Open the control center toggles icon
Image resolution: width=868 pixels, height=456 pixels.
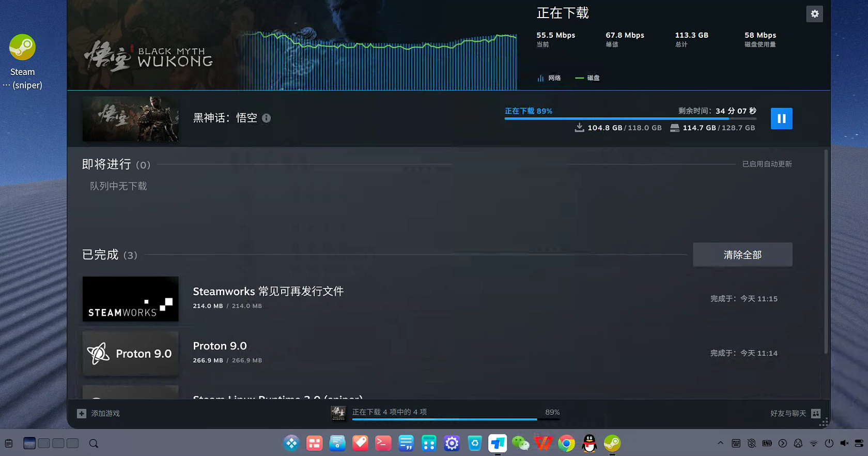pos(859,443)
